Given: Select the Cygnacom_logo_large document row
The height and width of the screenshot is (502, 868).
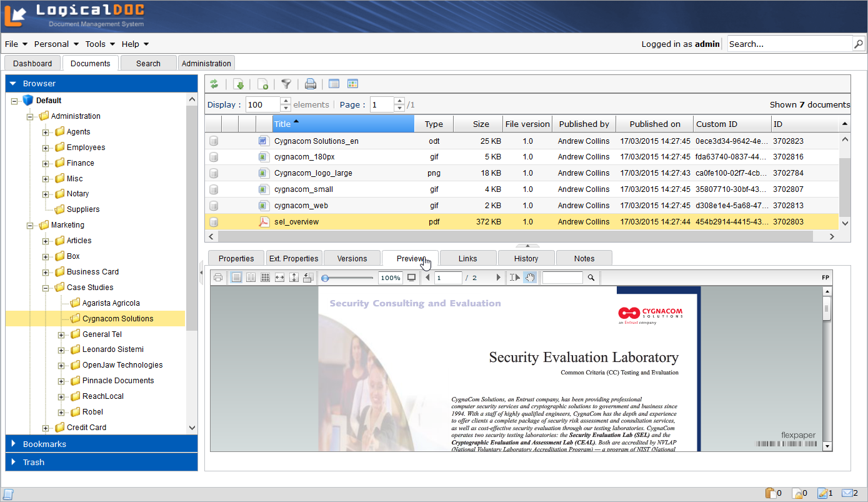Looking at the screenshot, I should click(522, 173).
